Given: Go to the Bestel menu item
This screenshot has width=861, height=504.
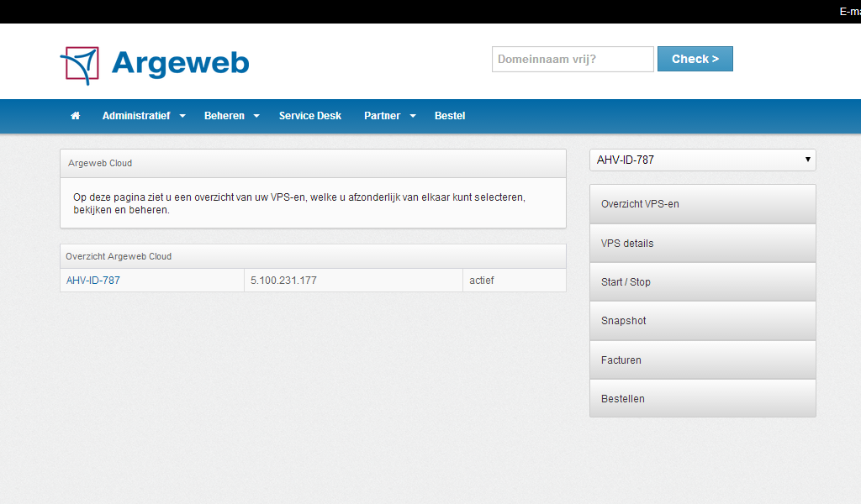Looking at the screenshot, I should tap(450, 116).
